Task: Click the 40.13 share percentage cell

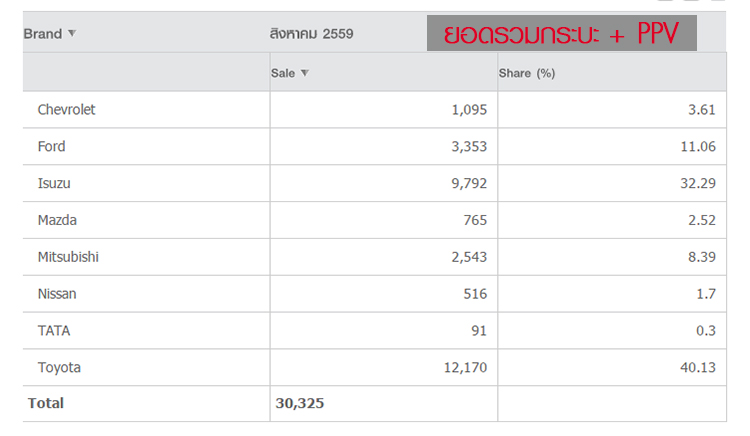Action: click(697, 367)
